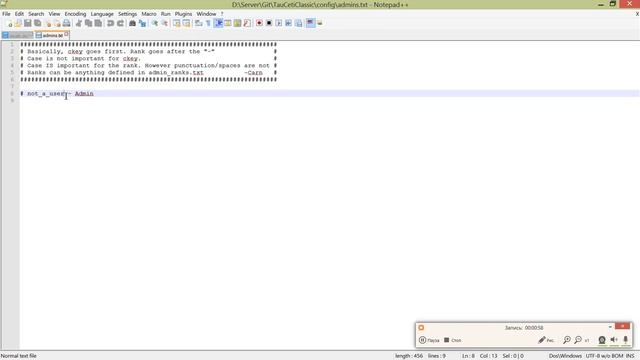This screenshot has height=360, width=640.
Task: Undo the last edit via toolbar
Action: (110, 23)
